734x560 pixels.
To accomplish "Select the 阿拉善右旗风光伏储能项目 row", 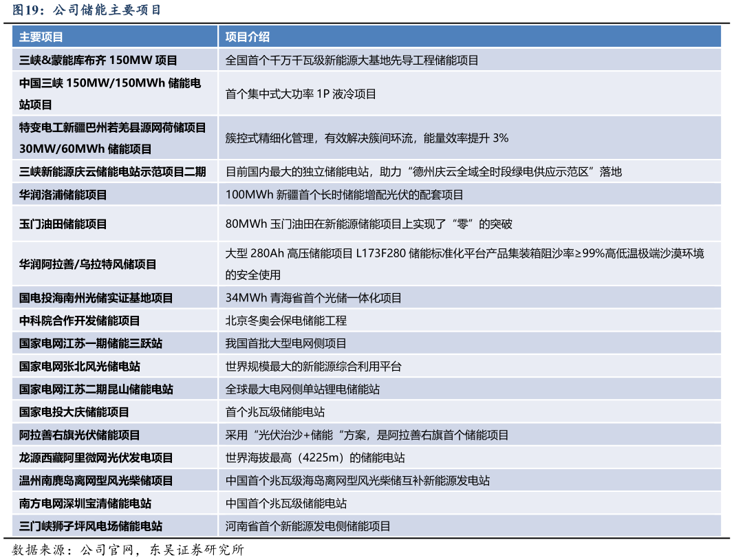I will pos(83,435).
